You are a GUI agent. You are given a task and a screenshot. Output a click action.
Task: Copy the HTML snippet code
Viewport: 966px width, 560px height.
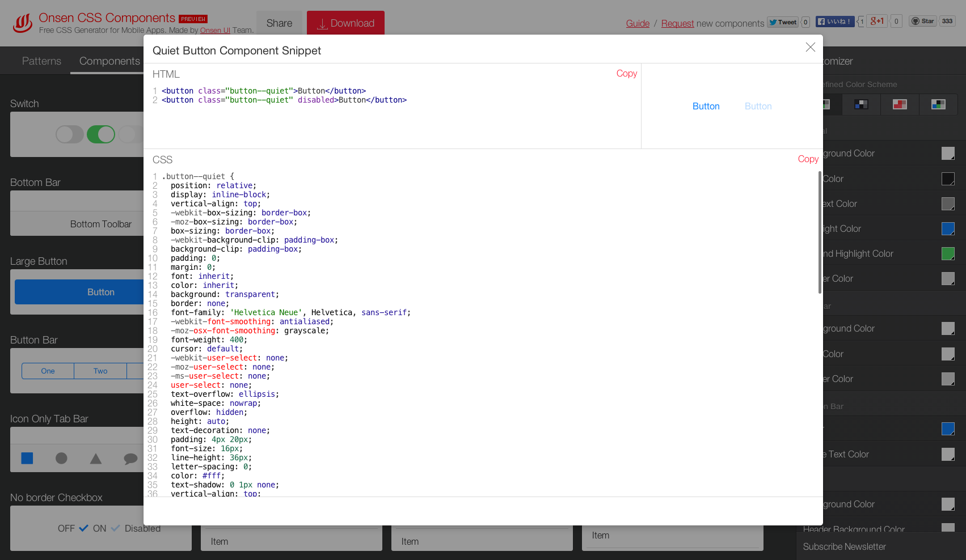coord(626,74)
